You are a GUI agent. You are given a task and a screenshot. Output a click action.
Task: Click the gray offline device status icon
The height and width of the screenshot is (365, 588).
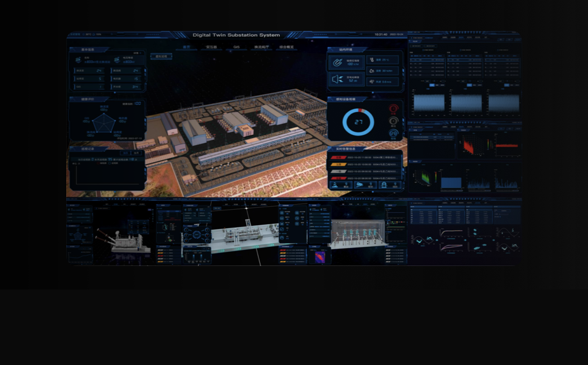pos(393,121)
